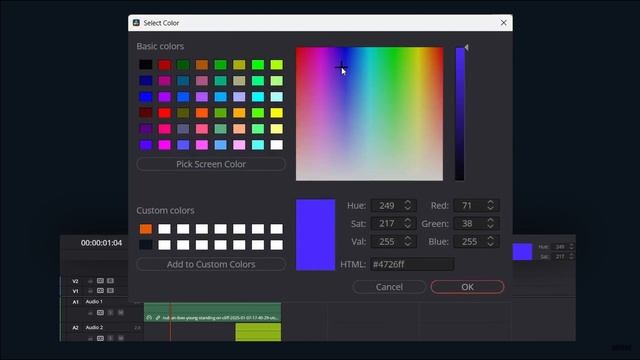
Task: Decrease the Green value with down arrow
Action: (491, 226)
